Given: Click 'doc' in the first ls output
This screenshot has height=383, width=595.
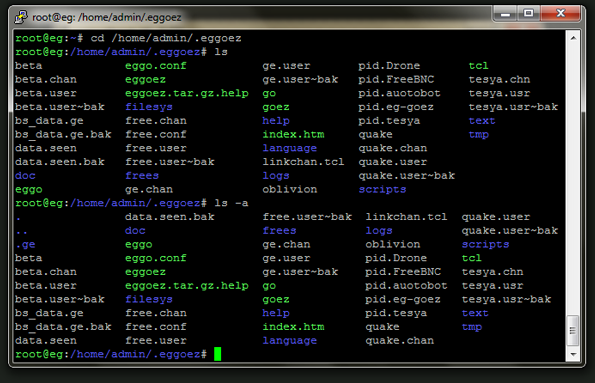Looking at the screenshot, I should tap(25, 176).
